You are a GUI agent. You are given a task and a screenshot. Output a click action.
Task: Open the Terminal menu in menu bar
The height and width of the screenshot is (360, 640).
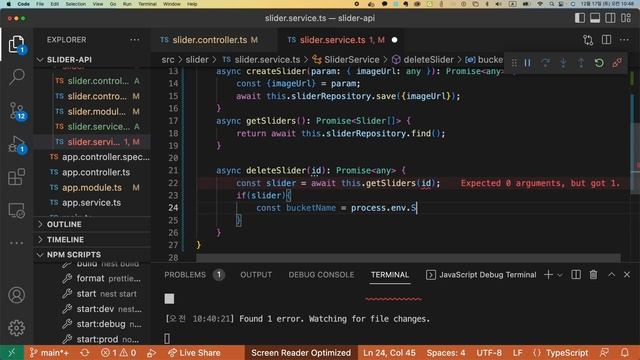tap(147, 4)
